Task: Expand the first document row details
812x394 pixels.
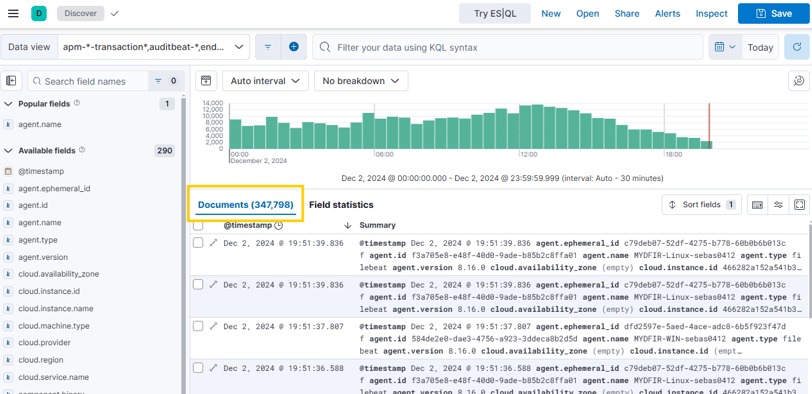Action: pos(213,243)
